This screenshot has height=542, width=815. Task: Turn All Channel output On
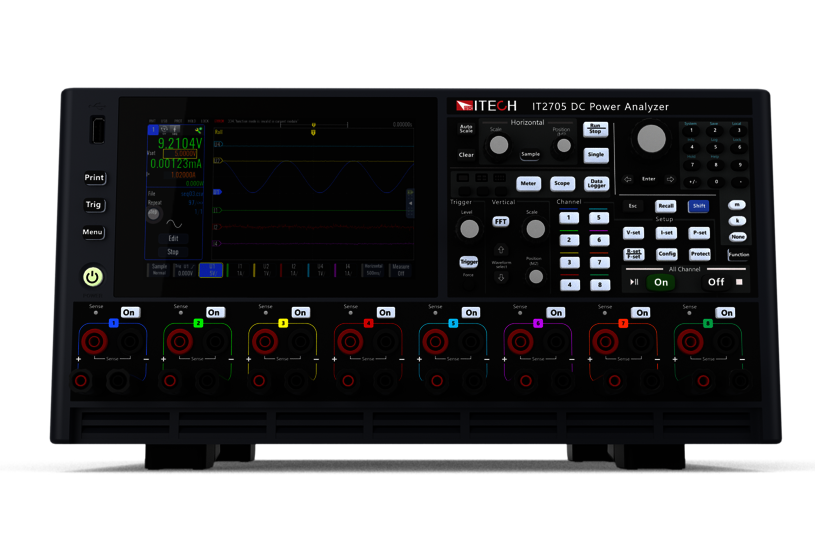click(660, 282)
